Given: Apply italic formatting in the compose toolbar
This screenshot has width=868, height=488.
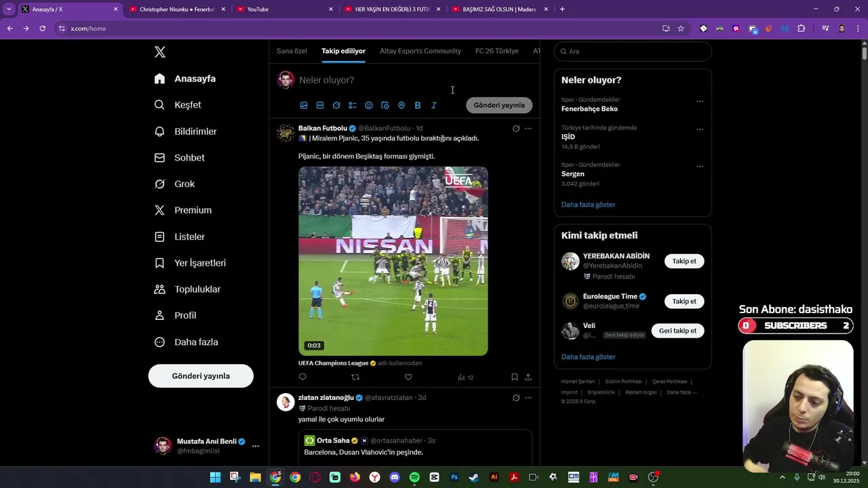Looking at the screenshot, I should point(434,105).
